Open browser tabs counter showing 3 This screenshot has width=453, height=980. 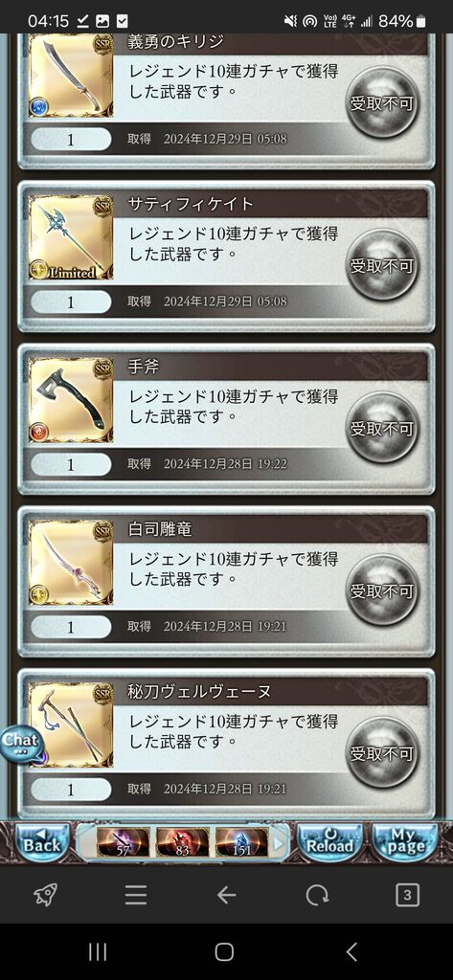tap(407, 896)
